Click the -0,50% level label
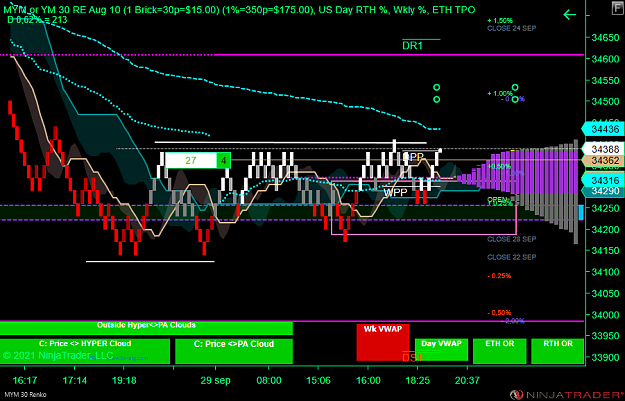 (499, 313)
